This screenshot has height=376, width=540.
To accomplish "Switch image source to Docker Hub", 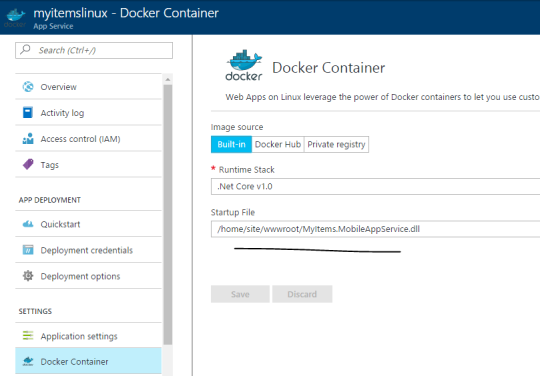I will 278,144.
